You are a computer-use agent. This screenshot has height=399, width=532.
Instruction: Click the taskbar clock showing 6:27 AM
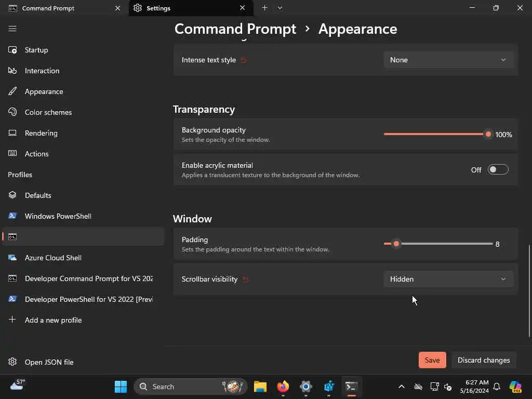click(x=474, y=387)
